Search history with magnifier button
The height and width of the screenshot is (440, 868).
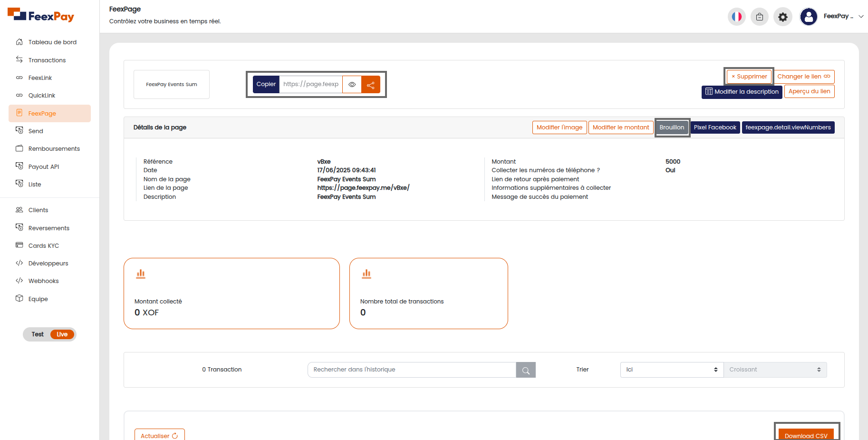526,370
